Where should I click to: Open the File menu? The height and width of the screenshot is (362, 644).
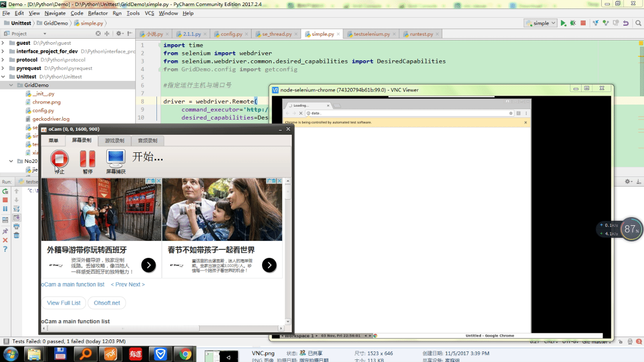[x=6, y=13]
